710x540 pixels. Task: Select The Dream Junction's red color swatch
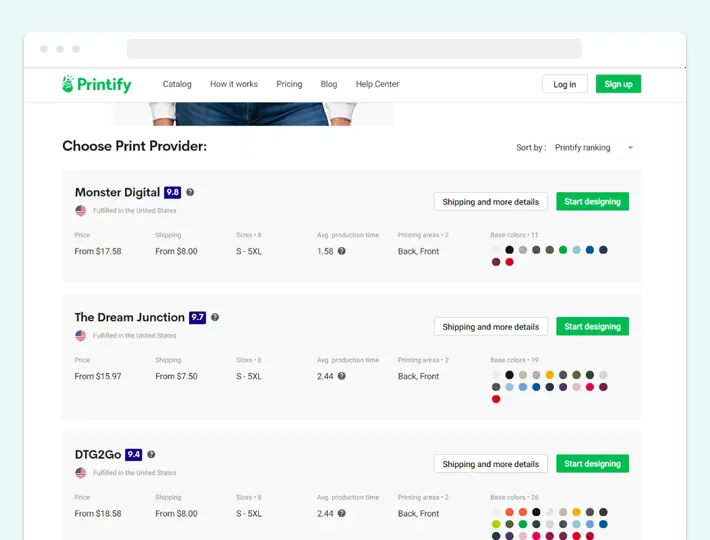(x=496, y=399)
